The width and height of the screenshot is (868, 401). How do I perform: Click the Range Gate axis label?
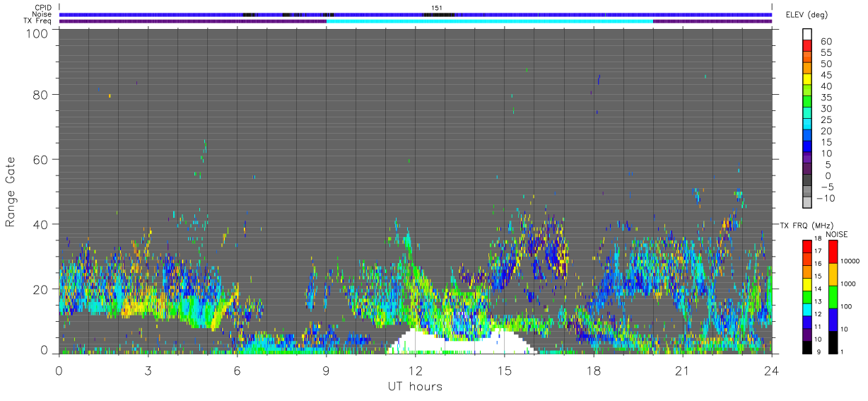pos(11,191)
